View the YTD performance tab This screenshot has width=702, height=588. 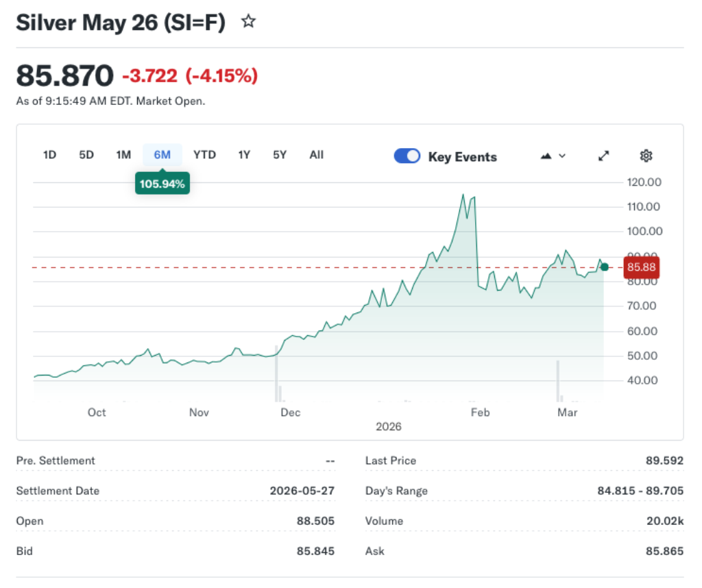[x=204, y=155]
